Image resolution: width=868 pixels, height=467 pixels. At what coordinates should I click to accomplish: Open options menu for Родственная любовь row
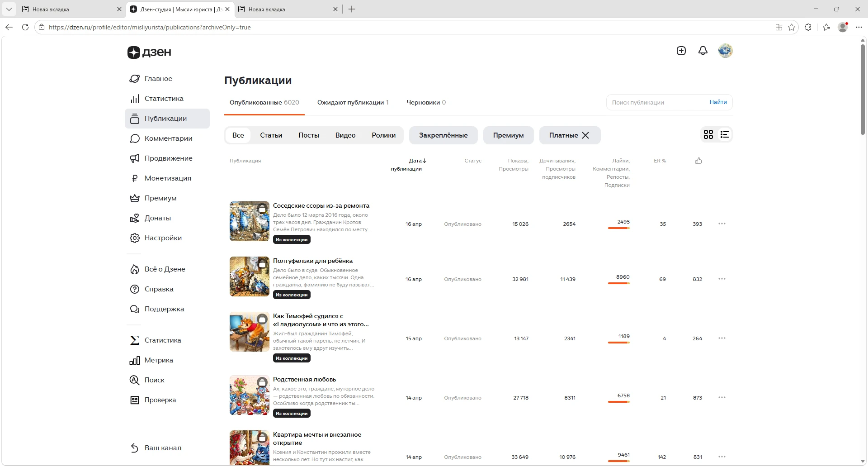[x=722, y=398]
